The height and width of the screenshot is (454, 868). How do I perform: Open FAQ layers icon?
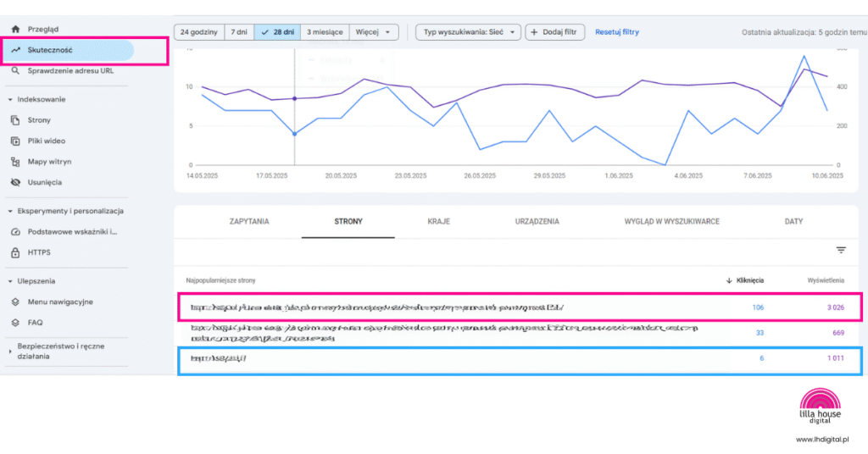point(15,323)
